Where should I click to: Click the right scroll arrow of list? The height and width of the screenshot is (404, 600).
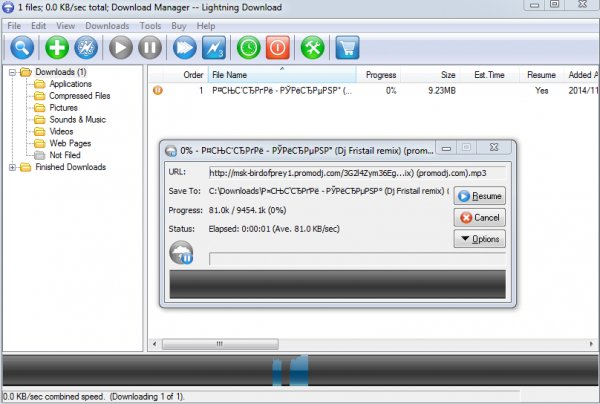pos(591,344)
